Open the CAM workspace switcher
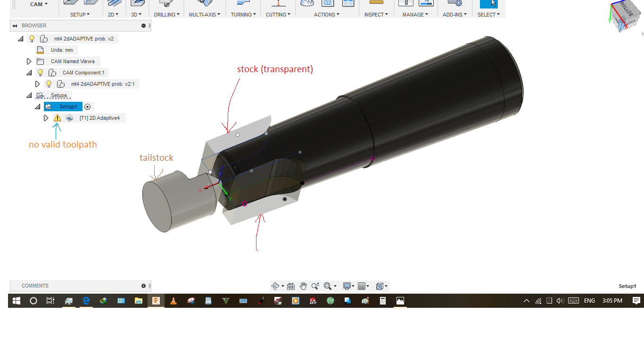Viewport: 644px width, 362px height. coord(39,4)
